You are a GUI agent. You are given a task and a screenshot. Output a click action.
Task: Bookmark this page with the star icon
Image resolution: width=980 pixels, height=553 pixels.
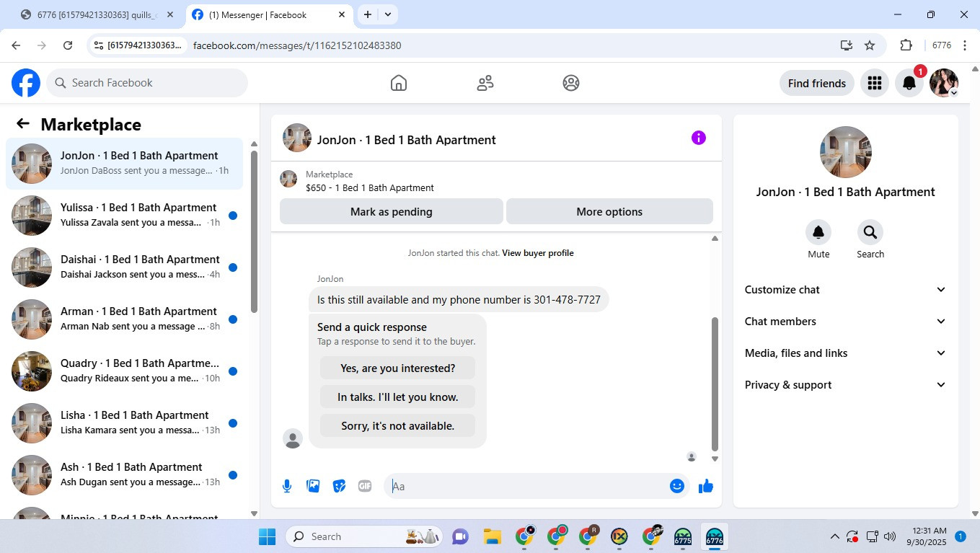(x=870, y=45)
